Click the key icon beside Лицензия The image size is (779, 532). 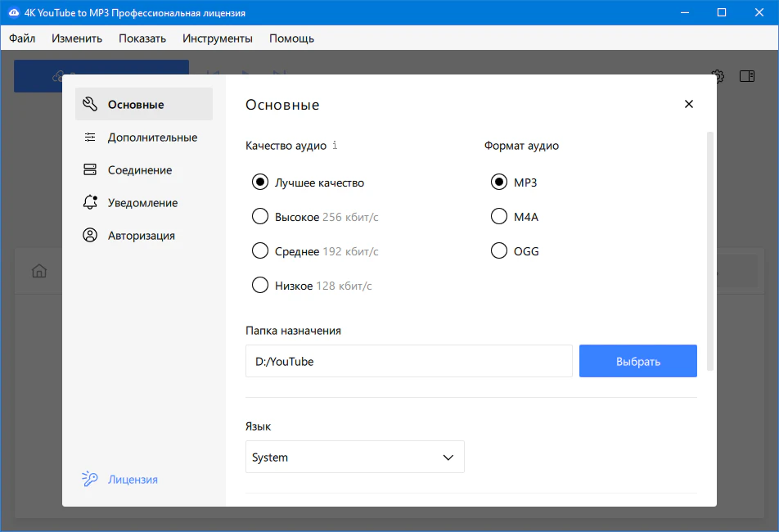[x=90, y=480]
